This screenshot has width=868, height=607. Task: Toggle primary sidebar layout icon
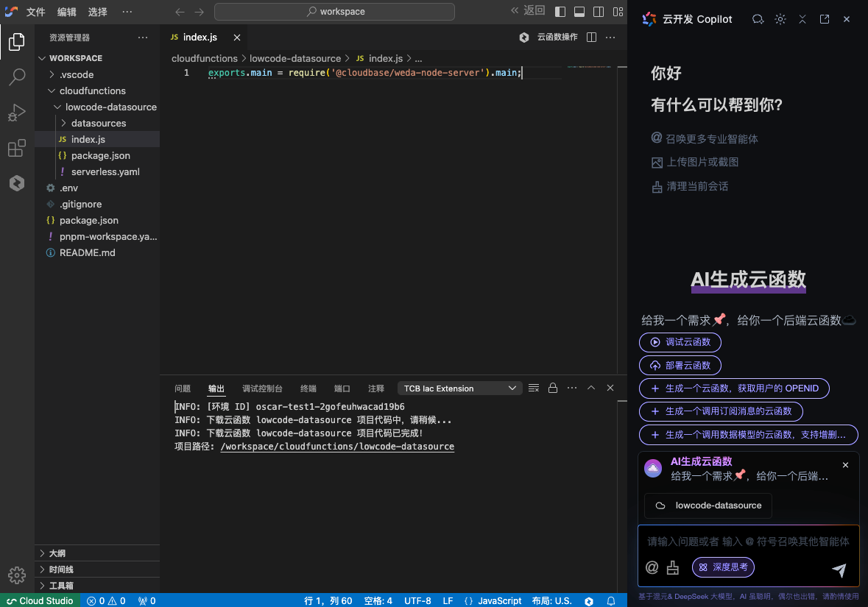pos(560,12)
